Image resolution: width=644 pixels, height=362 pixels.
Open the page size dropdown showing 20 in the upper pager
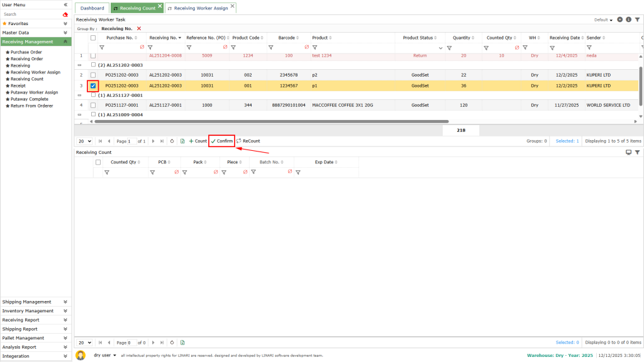(x=84, y=141)
